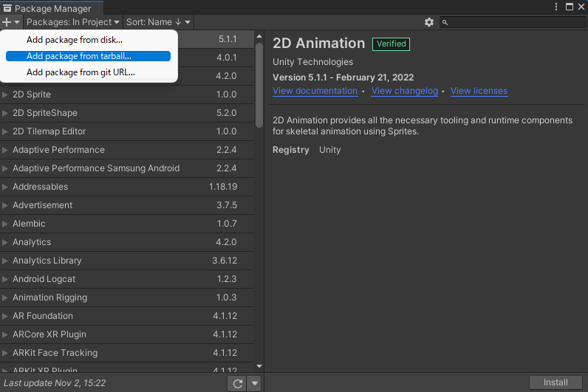The image size is (588, 392).
Task: Click the search magnifier icon
Action: pos(445,23)
